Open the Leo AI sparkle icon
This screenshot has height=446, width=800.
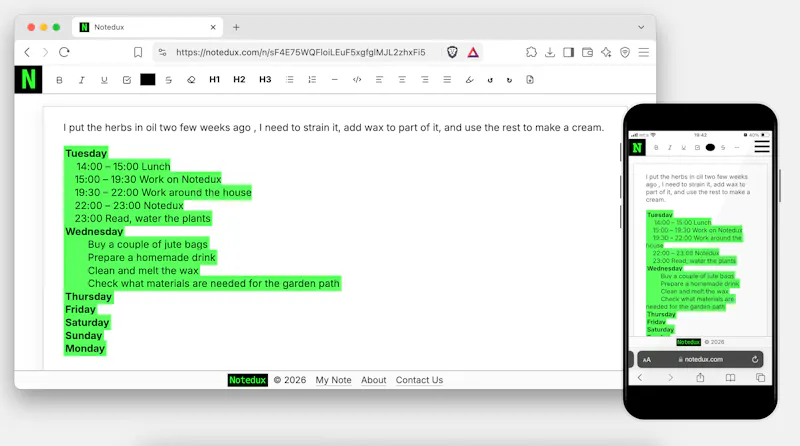606,52
